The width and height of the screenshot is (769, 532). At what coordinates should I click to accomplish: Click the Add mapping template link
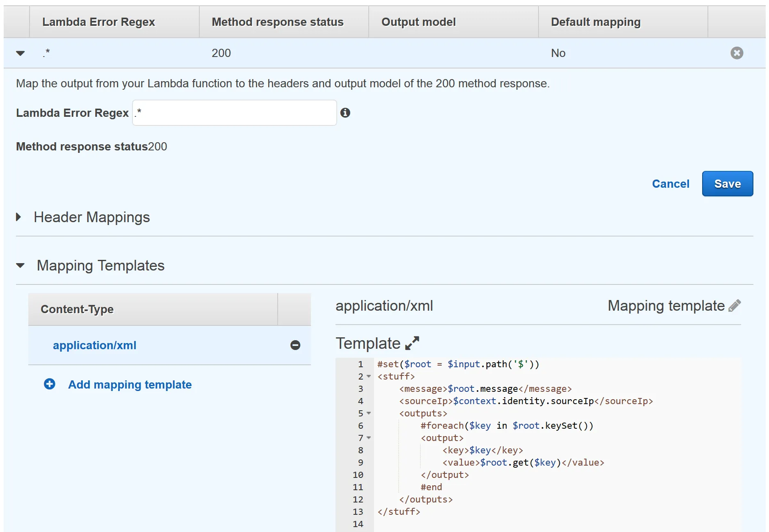pos(130,384)
